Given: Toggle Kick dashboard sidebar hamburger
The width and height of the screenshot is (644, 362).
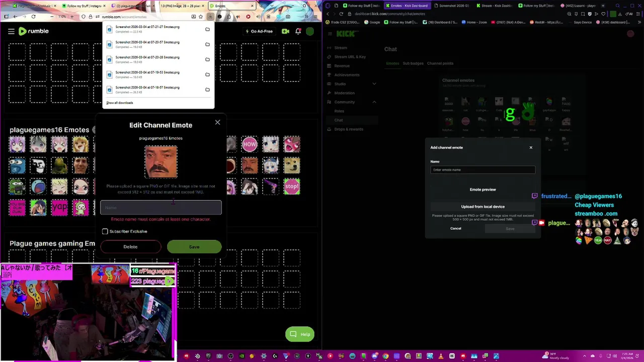Looking at the screenshot, I should click(x=330, y=34).
